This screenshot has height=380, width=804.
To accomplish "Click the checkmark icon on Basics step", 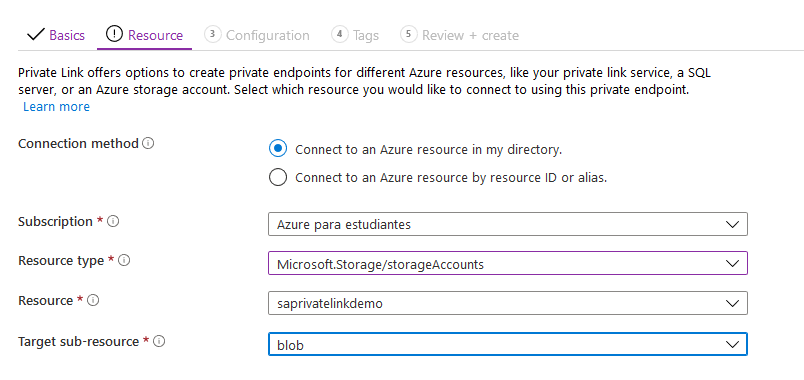I will (35, 35).
